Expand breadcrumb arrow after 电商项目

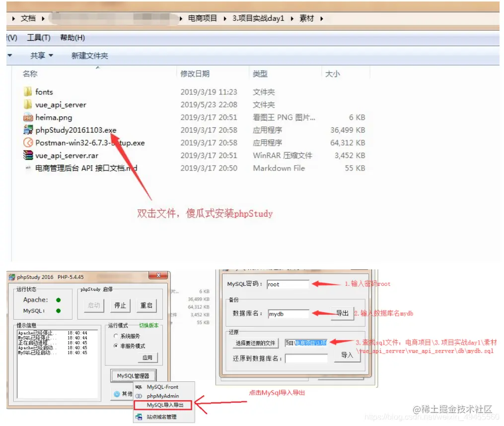[225, 19]
